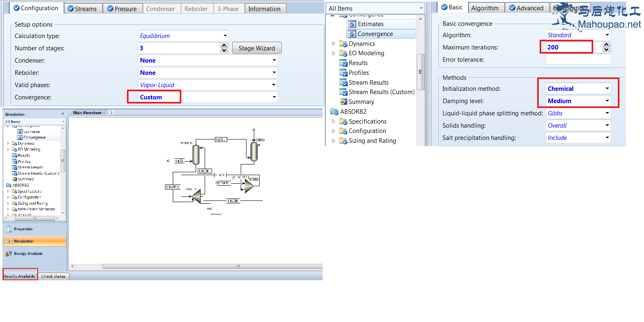Expand the Specifications node in the large tree
The height and width of the screenshot is (322, 644).
point(334,122)
